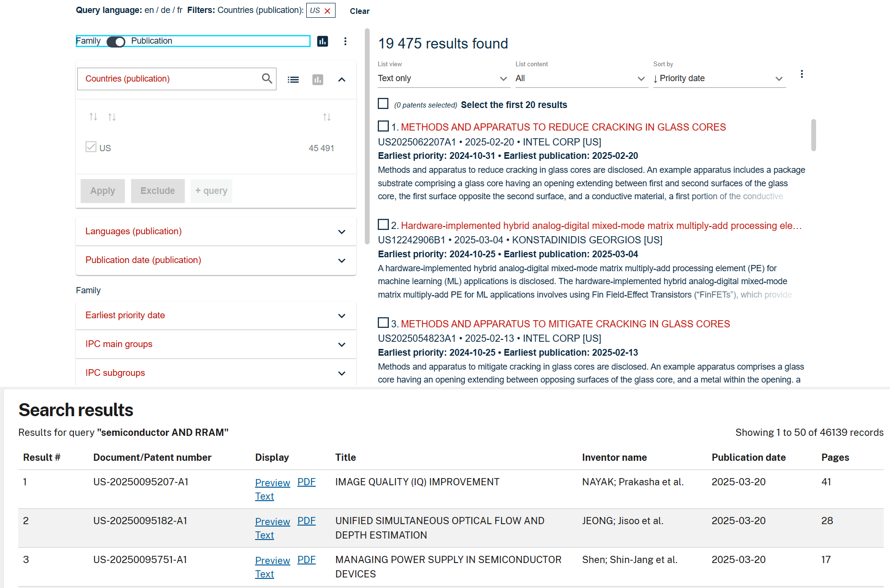Open title Methods and Apparatus to Reduce Cracking
The width and height of the screenshot is (890, 588).
point(563,127)
